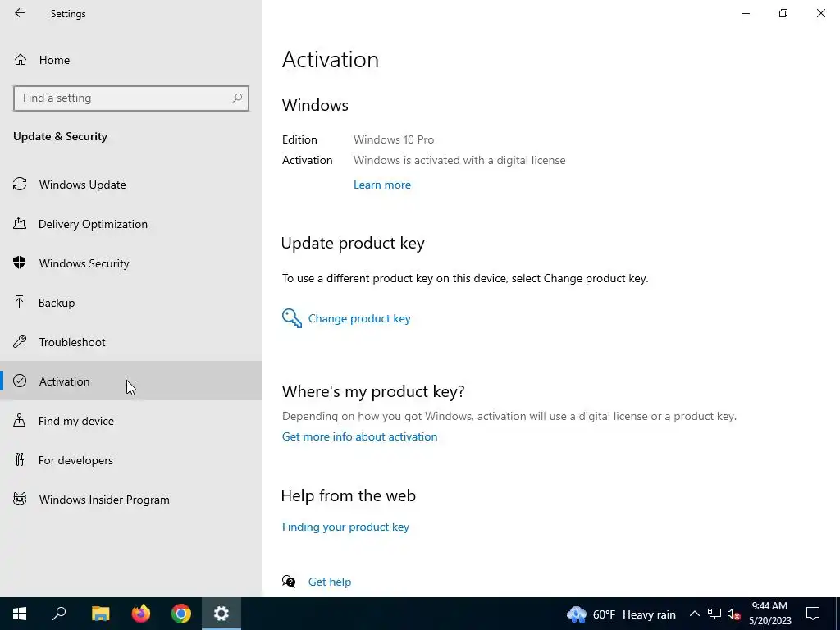Click the Delivery Optimization icon
Viewport: 840px width, 630px height.
(20, 224)
